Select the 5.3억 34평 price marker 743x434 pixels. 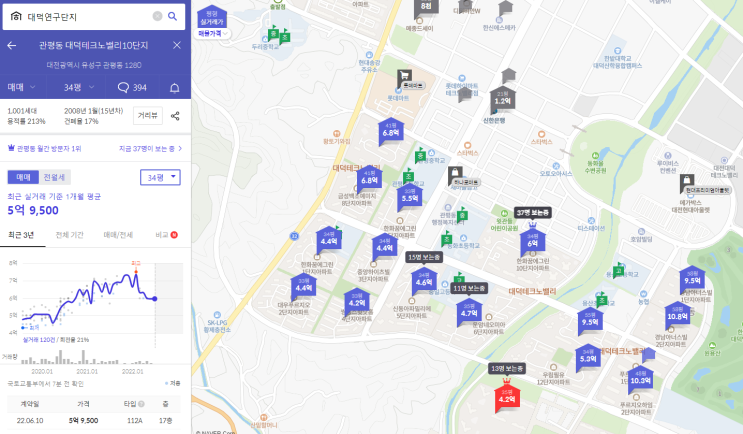click(588, 357)
